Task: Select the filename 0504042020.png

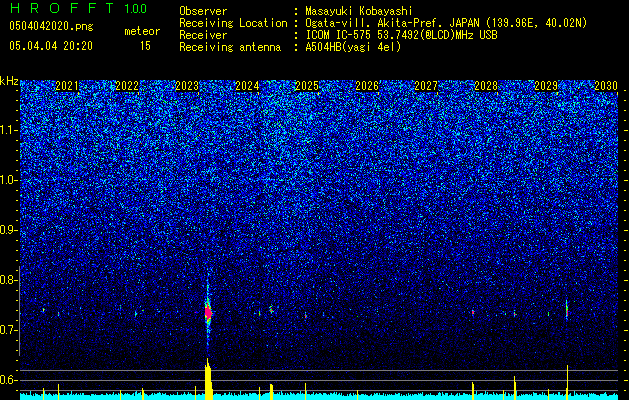Action: [51, 27]
